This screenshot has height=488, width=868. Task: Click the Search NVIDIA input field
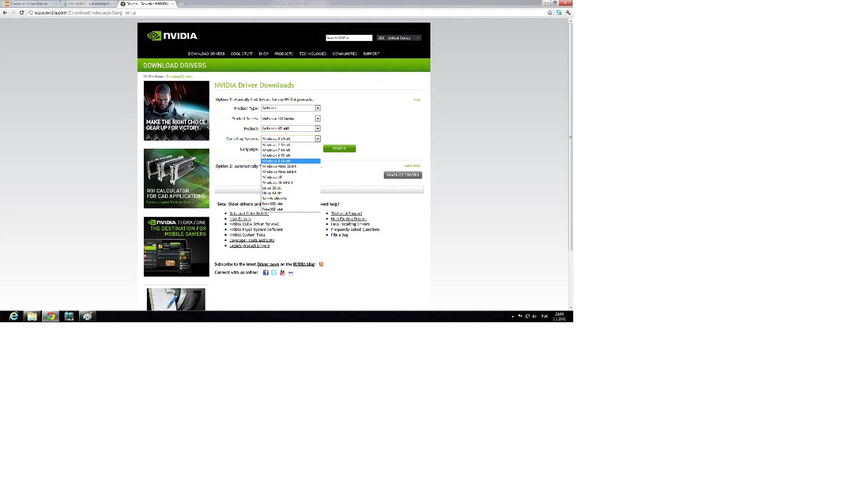pyautogui.click(x=349, y=38)
